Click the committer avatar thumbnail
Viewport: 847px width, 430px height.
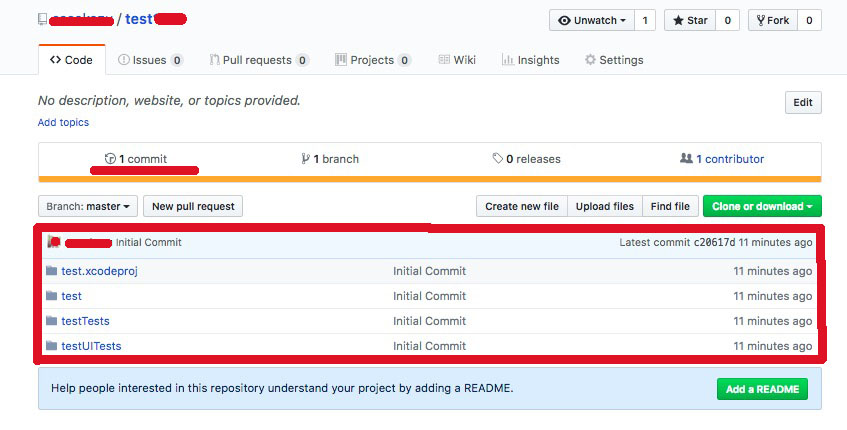(53, 241)
